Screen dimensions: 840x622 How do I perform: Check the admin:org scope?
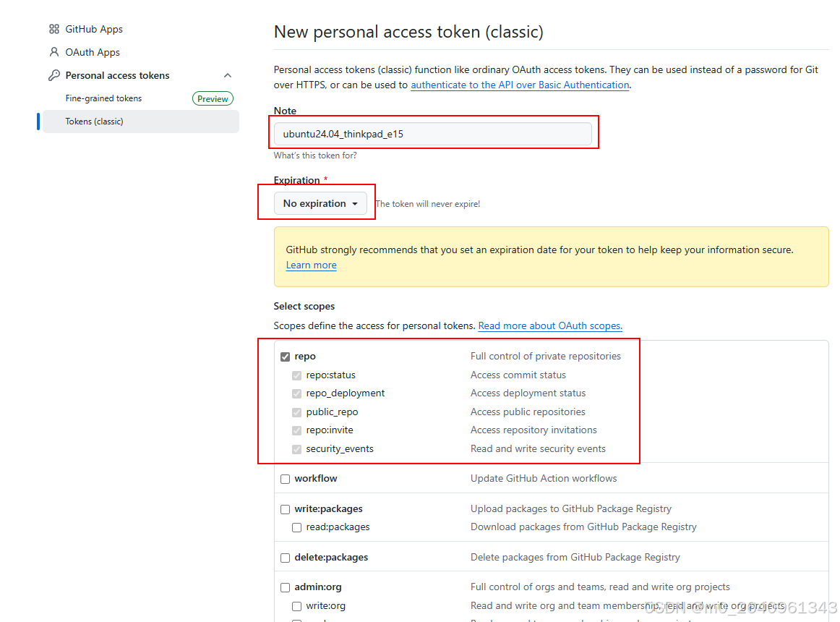tap(285, 588)
